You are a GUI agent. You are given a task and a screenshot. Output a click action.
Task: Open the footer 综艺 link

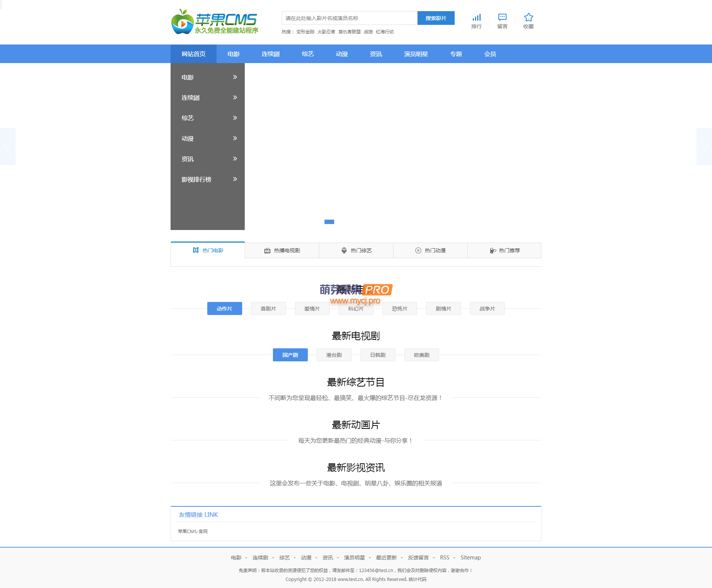coord(284,558)
